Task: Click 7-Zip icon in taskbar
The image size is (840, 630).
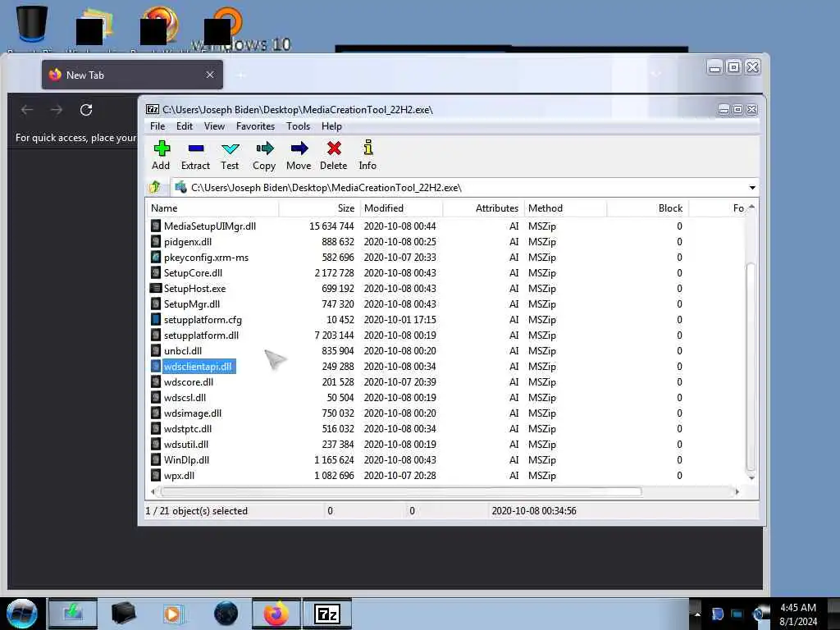Action: pyautogui.click(x=327, y=614)
